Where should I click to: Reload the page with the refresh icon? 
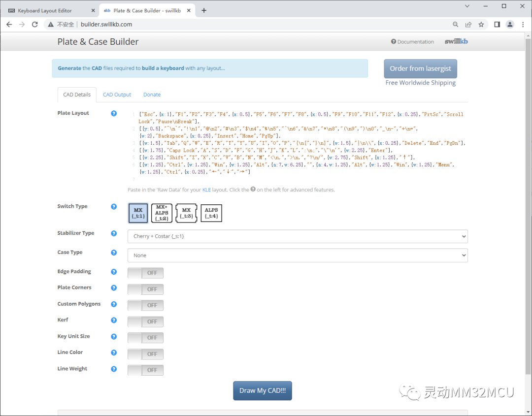(x=34, y=25)
